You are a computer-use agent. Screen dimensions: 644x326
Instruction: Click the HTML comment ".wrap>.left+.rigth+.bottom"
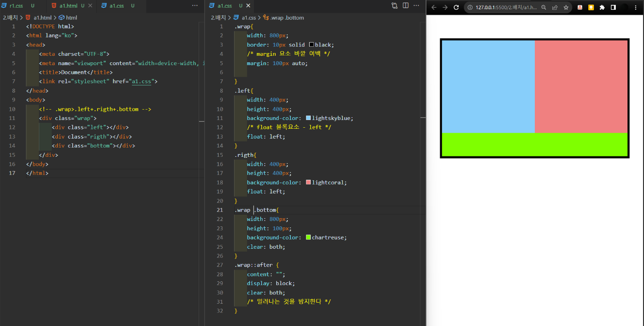(x=95, y=109)
